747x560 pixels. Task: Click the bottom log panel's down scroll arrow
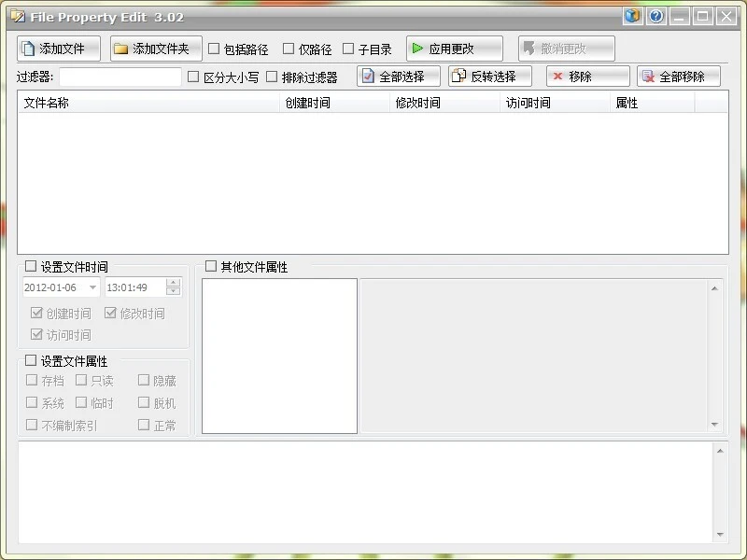720,534
